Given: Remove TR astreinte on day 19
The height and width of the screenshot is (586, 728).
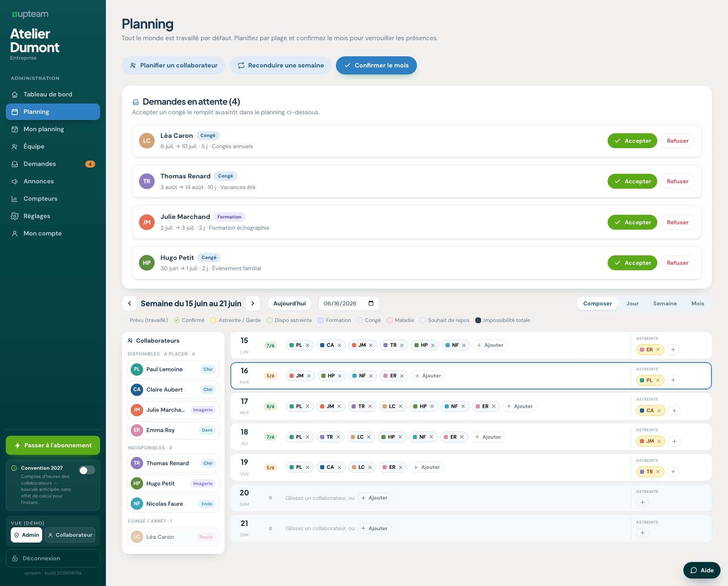Looking at the screenshot, I should coord(658,472).
